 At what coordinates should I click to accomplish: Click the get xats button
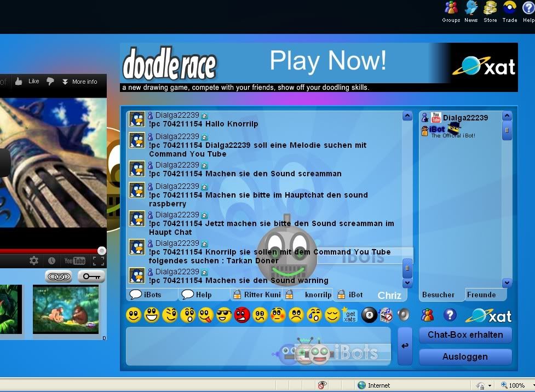click(350, 315)
